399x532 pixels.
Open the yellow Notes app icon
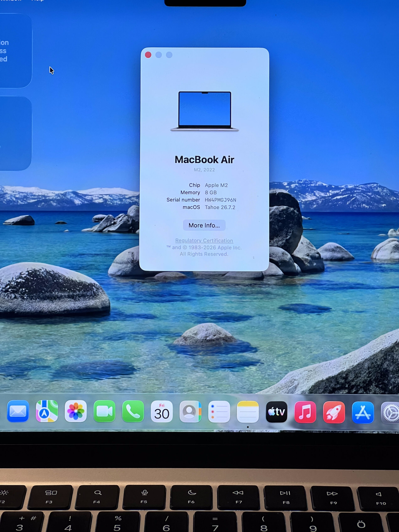point(248,412)
